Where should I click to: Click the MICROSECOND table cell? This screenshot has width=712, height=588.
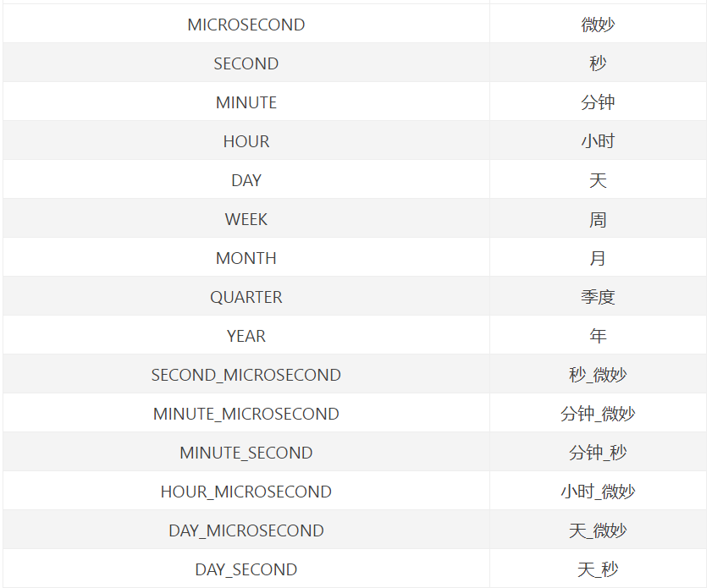(x=246, y=25)
